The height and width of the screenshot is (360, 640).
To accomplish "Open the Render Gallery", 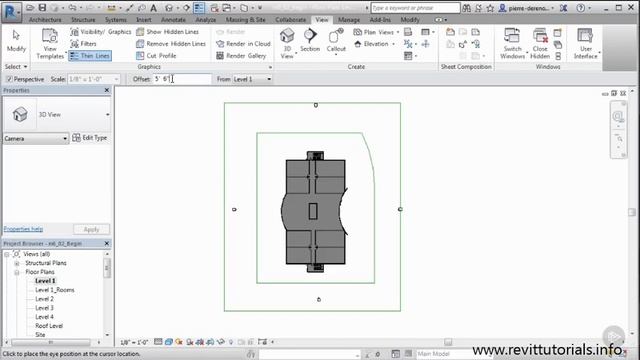I will (241, 56).
